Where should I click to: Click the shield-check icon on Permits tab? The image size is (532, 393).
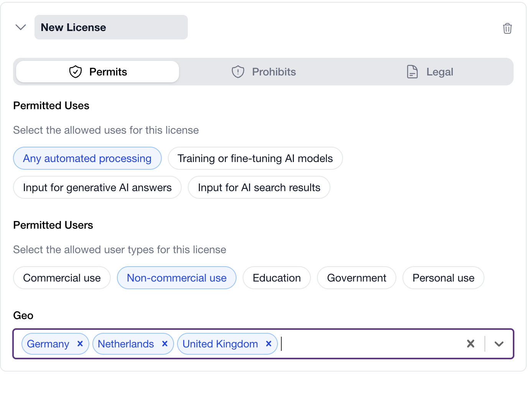(75, 71)
